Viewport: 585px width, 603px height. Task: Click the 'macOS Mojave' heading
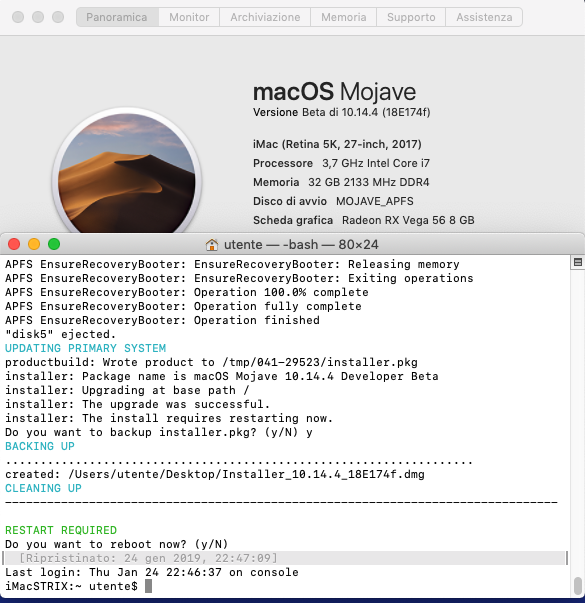334,92
